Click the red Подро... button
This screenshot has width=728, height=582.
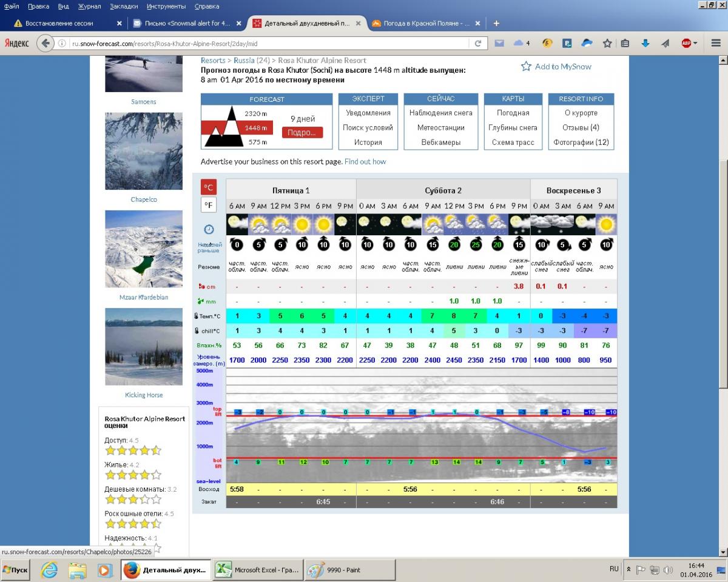pyautogui.click(x=302, y=132)
